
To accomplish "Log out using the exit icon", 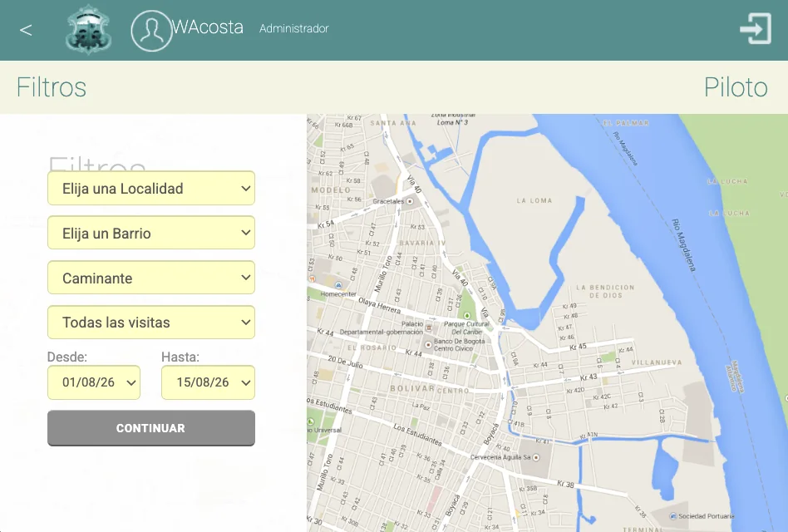I will (756, 28).
